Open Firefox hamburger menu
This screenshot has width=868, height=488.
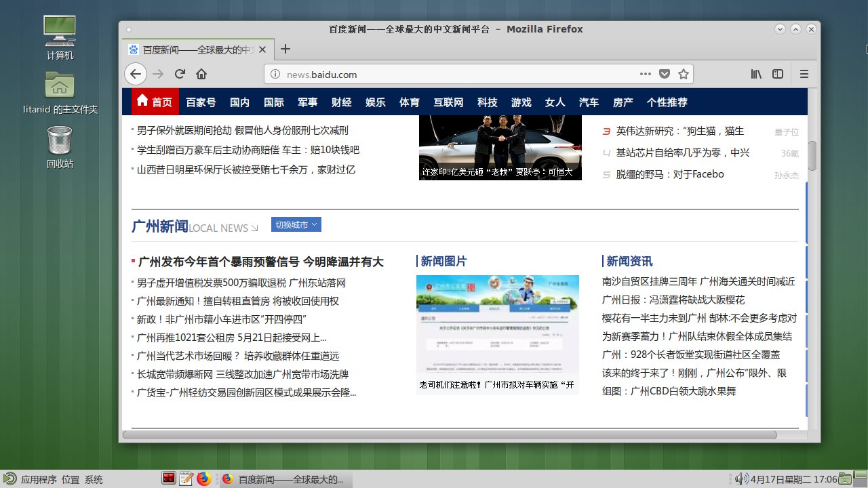click(804, 74)
